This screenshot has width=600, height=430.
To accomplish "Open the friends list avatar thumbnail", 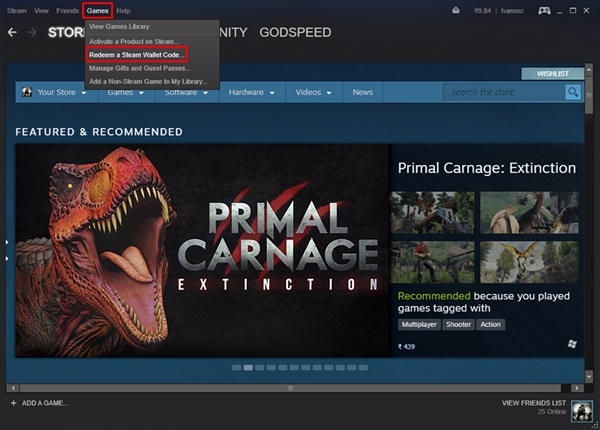I will pyautogui.click(x=582, y=411).
